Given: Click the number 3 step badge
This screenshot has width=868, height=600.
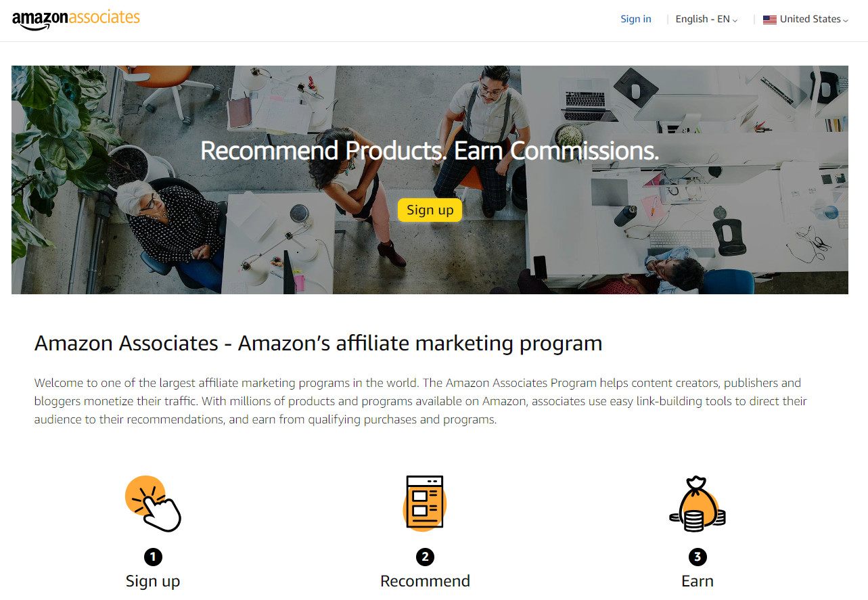Looking at the screenshot, I should pyautogui.click(x=697, y=557).
